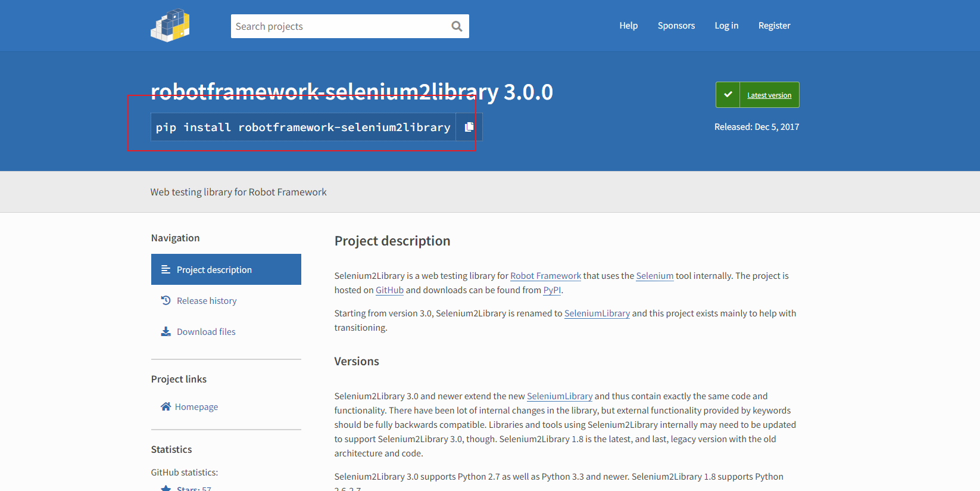Screen dimensions: 980x491
Task: Click the PyPI logo
Action: coord(170,26)
